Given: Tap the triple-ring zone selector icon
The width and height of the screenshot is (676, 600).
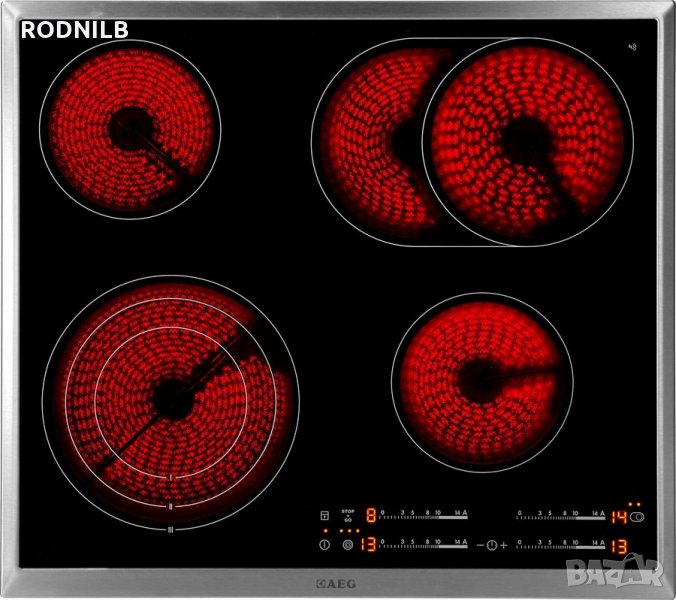Looking at the screenshot, I should 348,545.
